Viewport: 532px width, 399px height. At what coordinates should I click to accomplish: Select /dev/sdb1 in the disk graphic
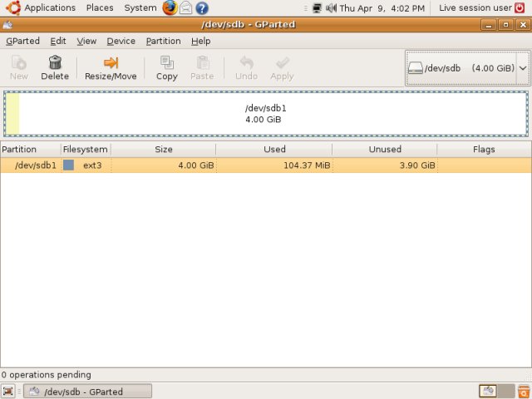266,114
